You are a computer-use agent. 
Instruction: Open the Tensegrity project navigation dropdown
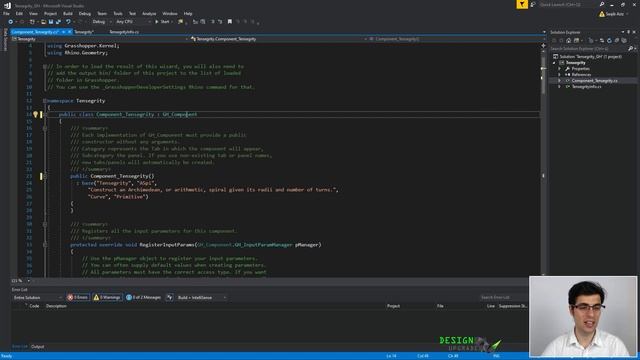[100, 39]
